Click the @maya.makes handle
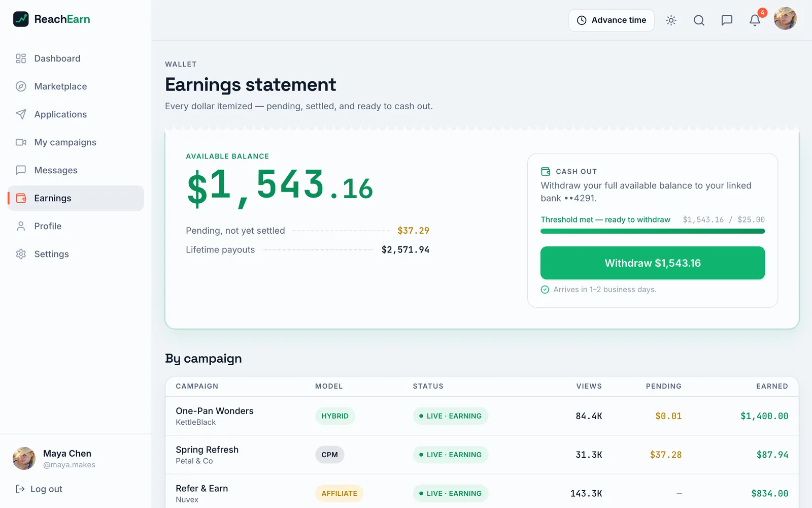This screenshot has height=508, width=812. pyautogui.click(x=69, y=465)
